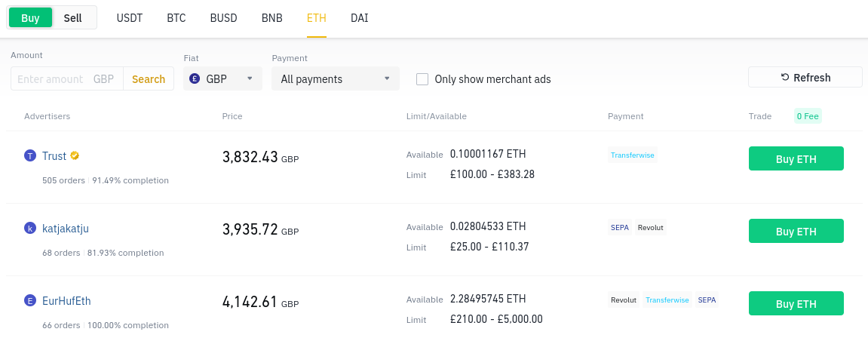Click Trust advertiser avatar icon
The width and height of the screenshot is (868, 338).
30,156
